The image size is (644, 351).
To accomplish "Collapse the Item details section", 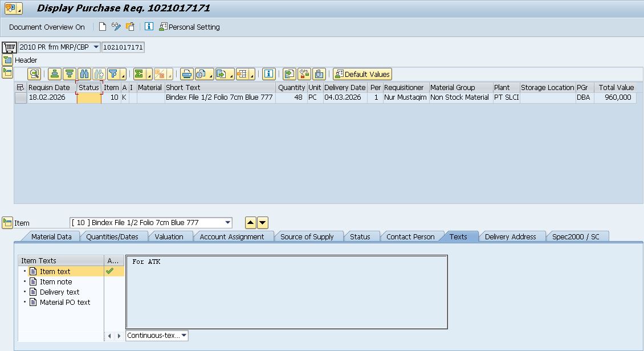I will (7, 223).
